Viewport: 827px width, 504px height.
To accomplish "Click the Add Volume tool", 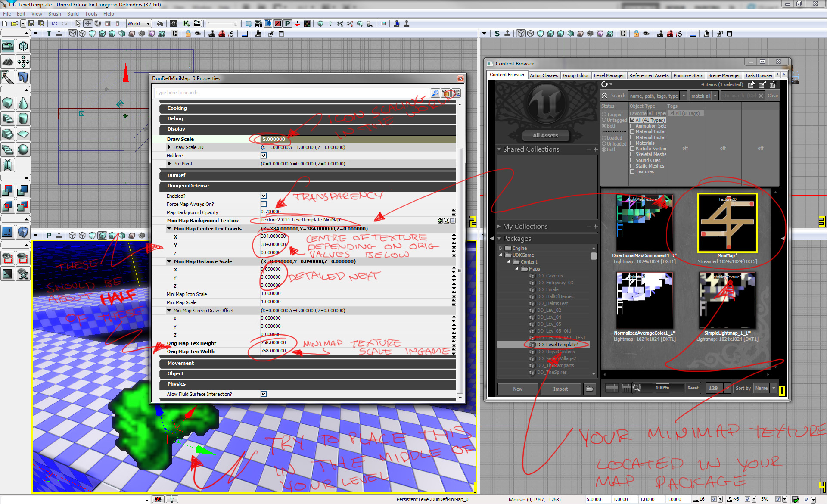I will [23, 232].
